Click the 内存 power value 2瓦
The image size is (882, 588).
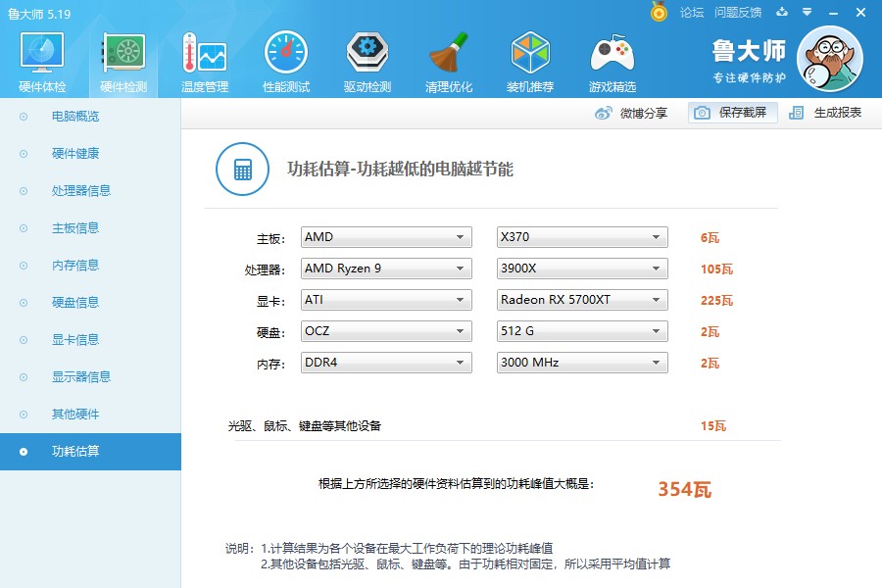(710, 364)
